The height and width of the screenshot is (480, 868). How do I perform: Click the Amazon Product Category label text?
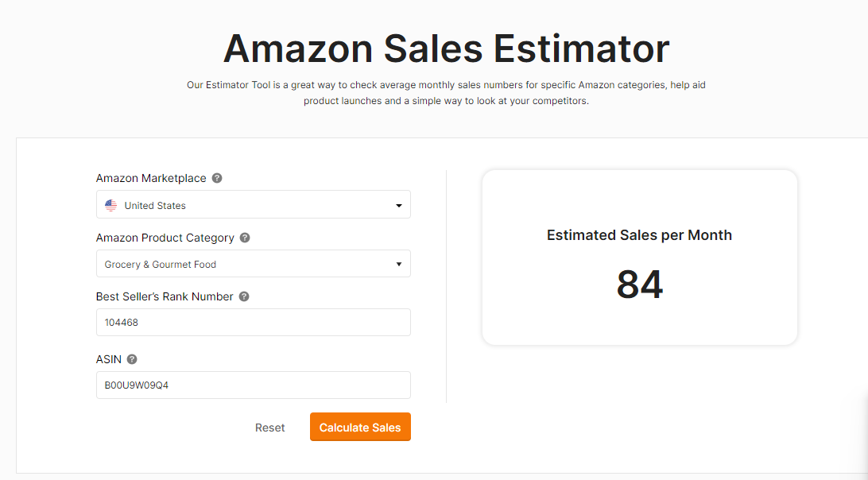pos(165,238)
